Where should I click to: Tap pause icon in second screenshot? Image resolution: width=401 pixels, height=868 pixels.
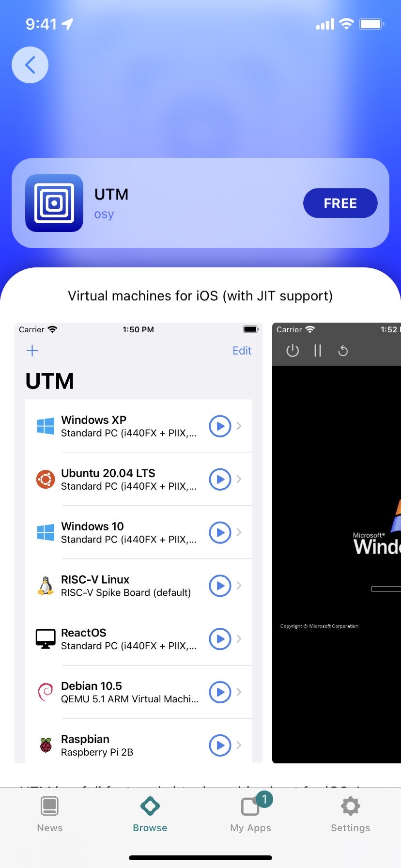click(x=318, y=351)
